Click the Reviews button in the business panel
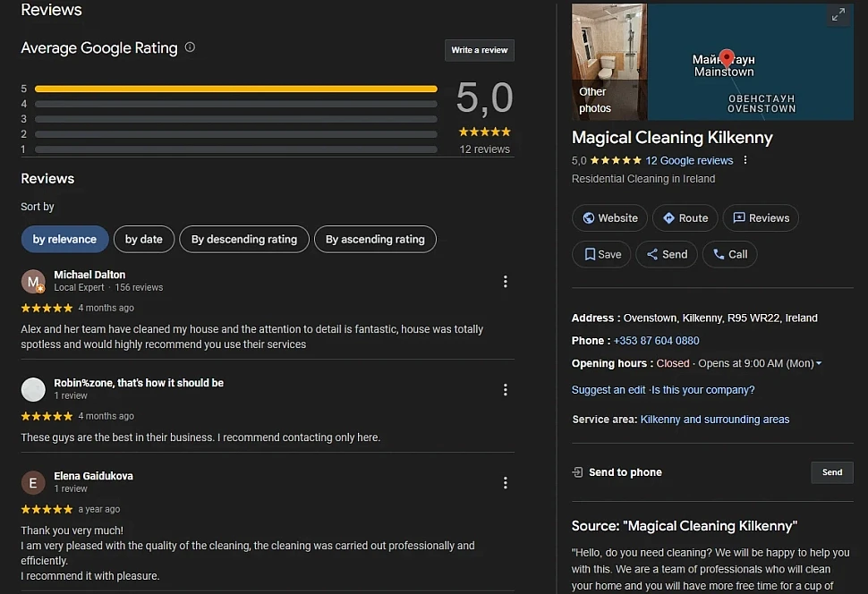This screenshot has height=594, width=868. tap(761, 218)
